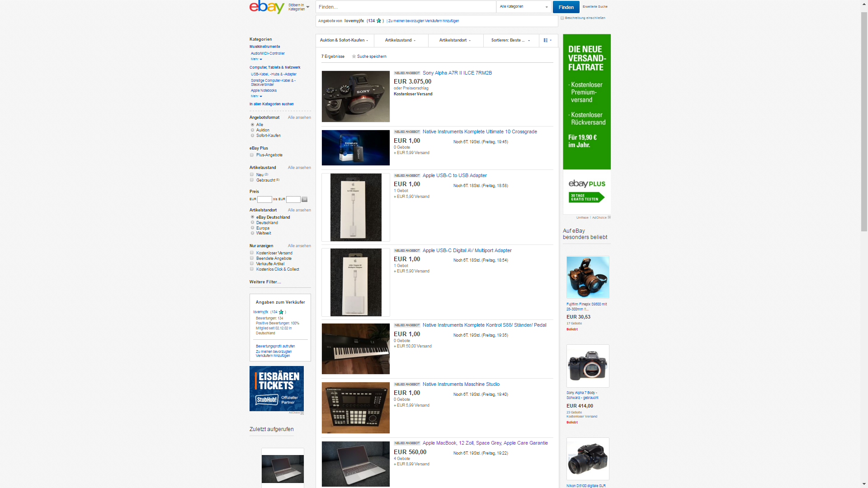Check the Beendete Angebote checkbox

252,258
